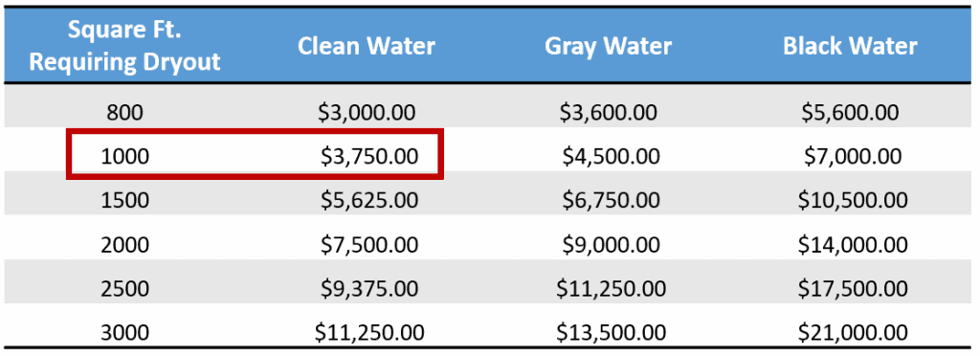This screenshot has height=356, width=980.
Task: Click the $3,000.00 clean water value
Action: [367, 112]
